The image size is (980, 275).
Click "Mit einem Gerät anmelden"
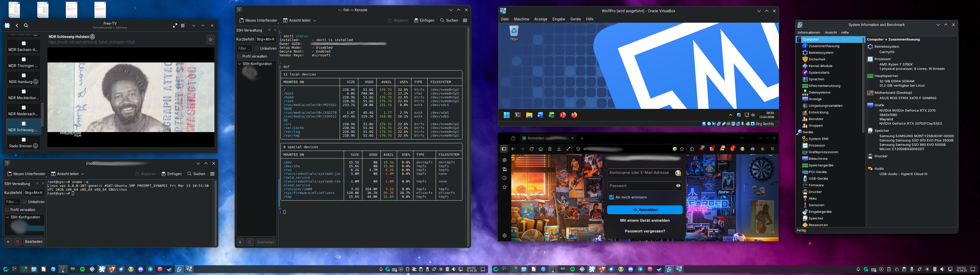click(645, 220)
